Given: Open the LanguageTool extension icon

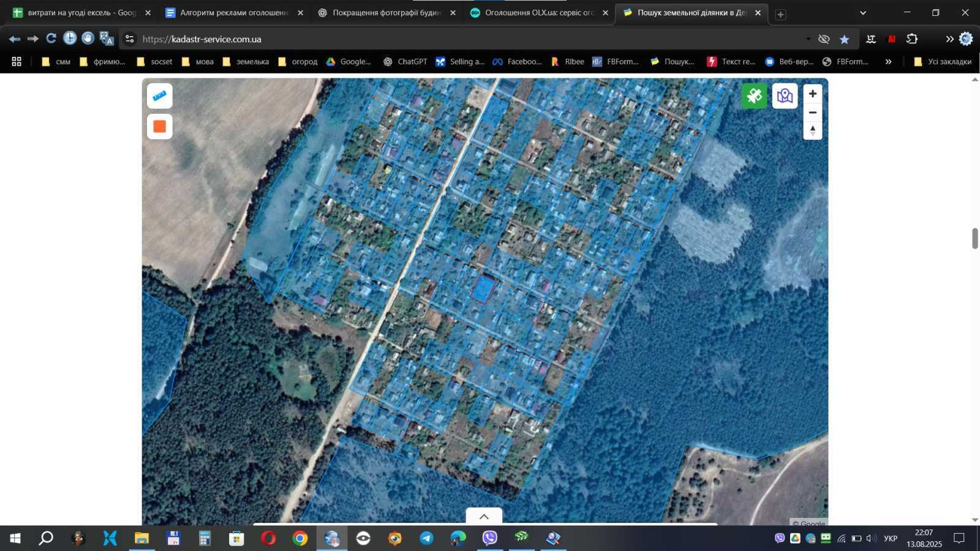Looking at the screenshot, I should click(x=871, y=39).
